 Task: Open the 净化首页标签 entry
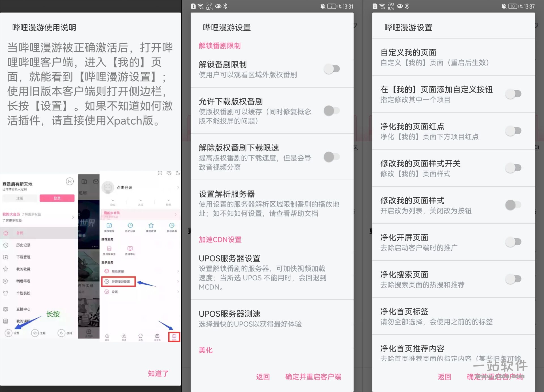pos(454,316)
